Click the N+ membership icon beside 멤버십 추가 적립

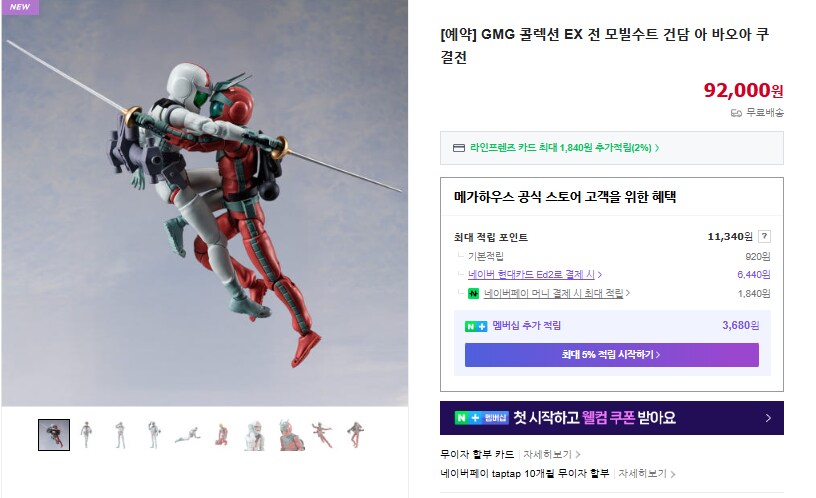476,326
